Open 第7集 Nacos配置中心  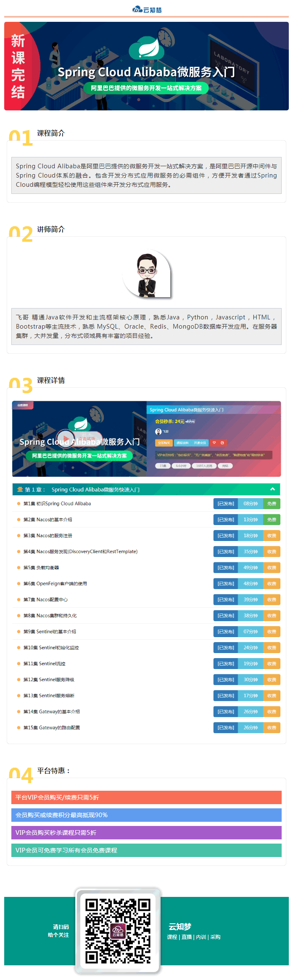(45, 599)
